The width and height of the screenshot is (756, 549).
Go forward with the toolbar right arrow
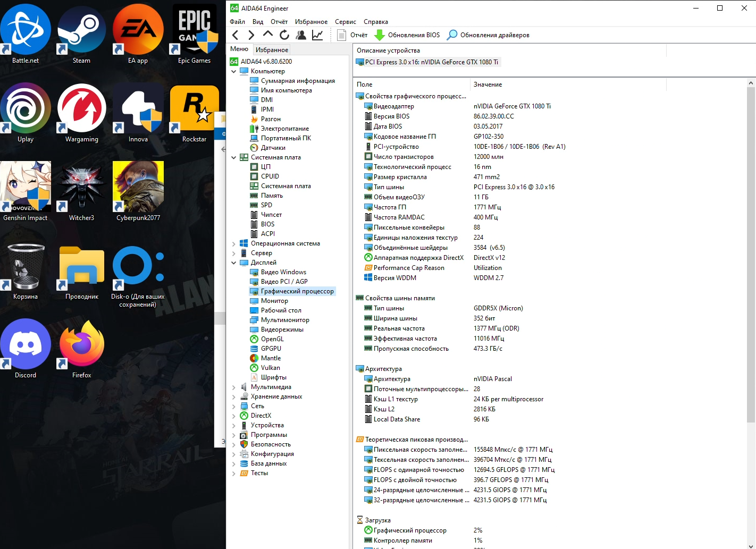click(251, 35)
